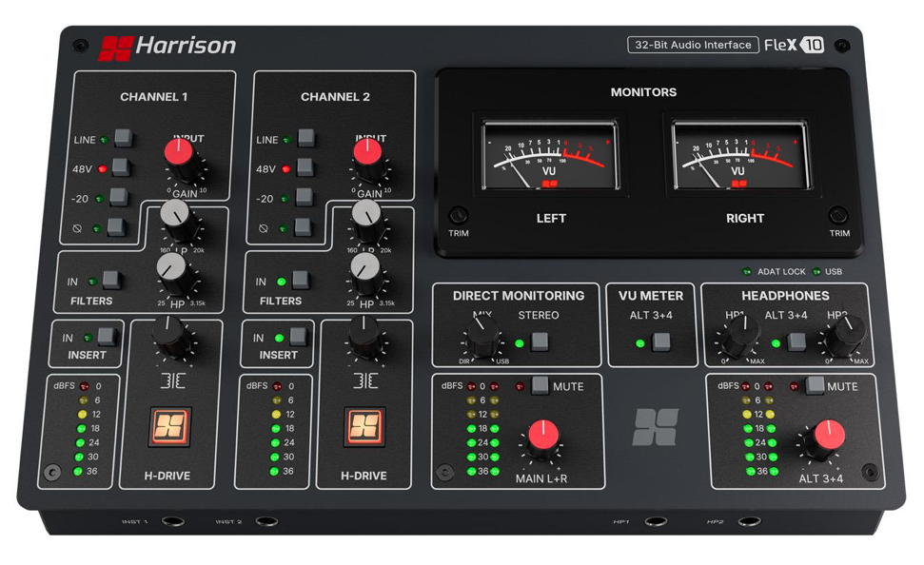Mute the MAIN L+R output
The width and height of the screenshot is (924, 565).
[540, 385]
